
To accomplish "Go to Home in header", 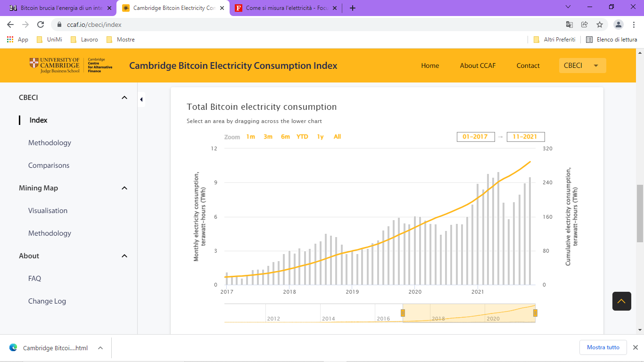I will (430, 66).
